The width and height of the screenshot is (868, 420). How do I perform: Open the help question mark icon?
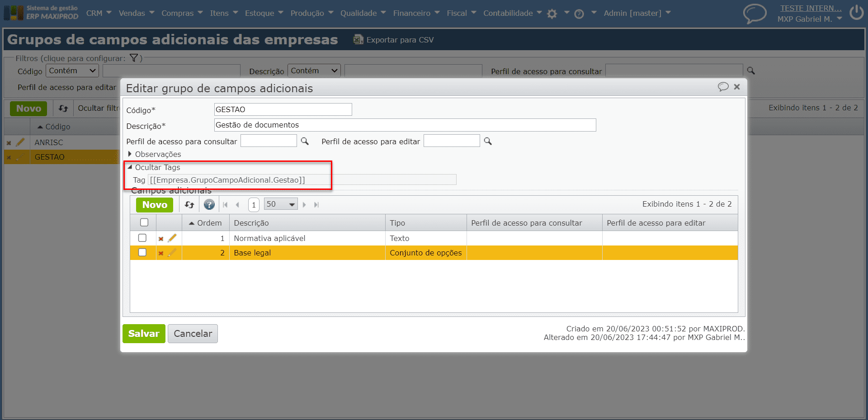coord(579,14)
